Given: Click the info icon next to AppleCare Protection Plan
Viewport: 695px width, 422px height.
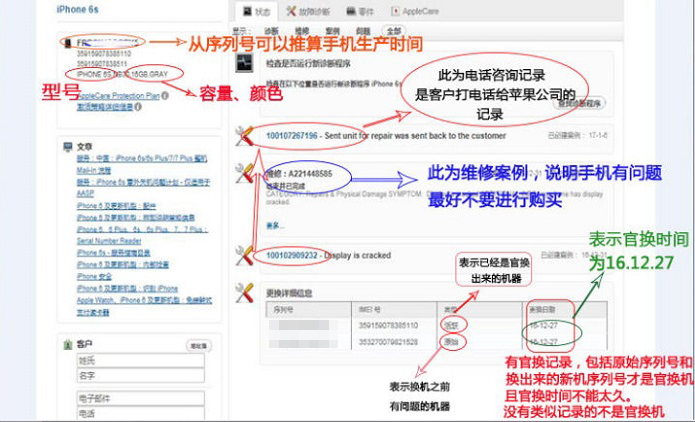Looking at the screenshot, I should 165,95.
